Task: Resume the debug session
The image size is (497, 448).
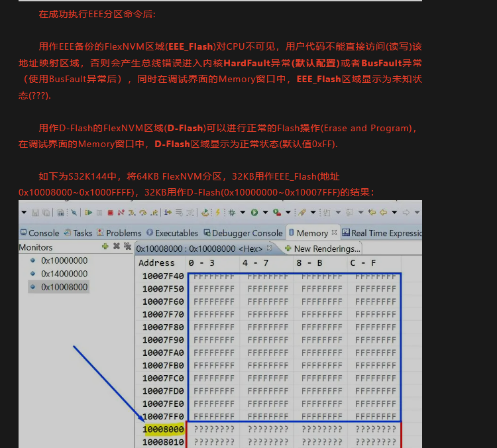Action: pos(88,213)
